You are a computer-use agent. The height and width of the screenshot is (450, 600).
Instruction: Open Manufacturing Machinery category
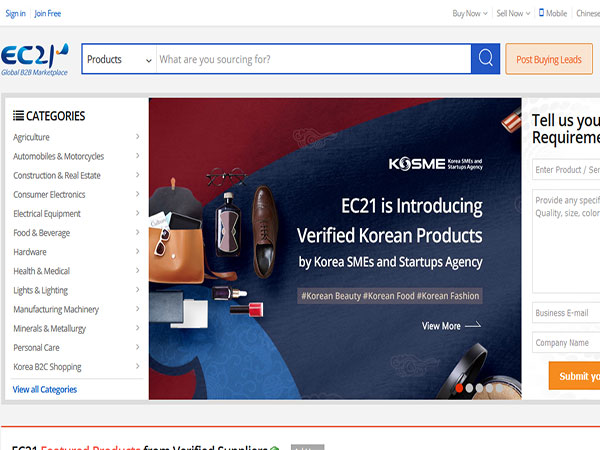tap(56, 309)
